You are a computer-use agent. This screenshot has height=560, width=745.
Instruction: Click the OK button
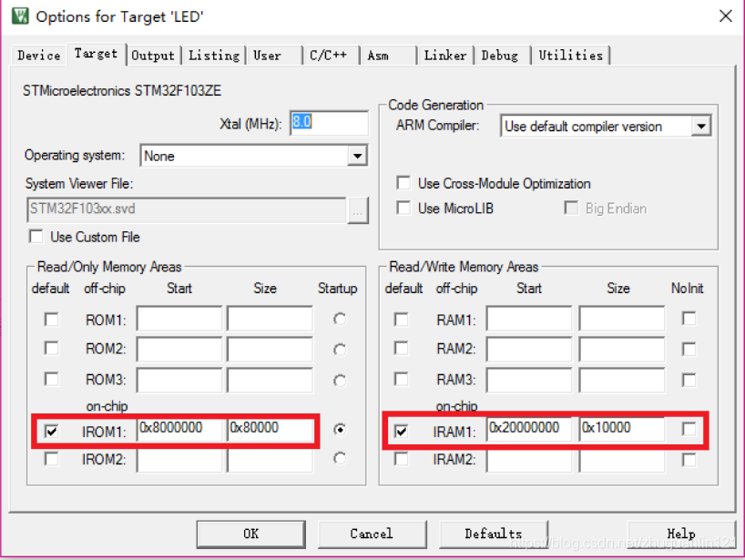250,534
